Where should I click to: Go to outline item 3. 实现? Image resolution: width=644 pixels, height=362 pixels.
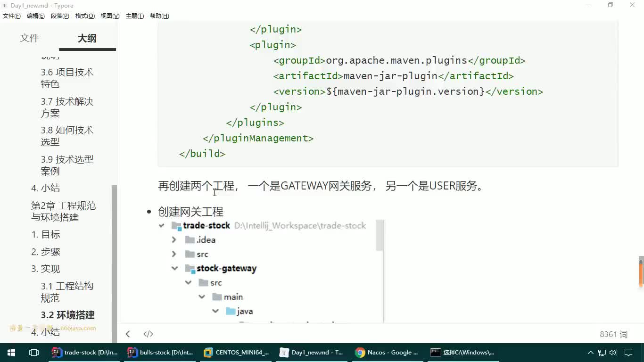[46, 269]
